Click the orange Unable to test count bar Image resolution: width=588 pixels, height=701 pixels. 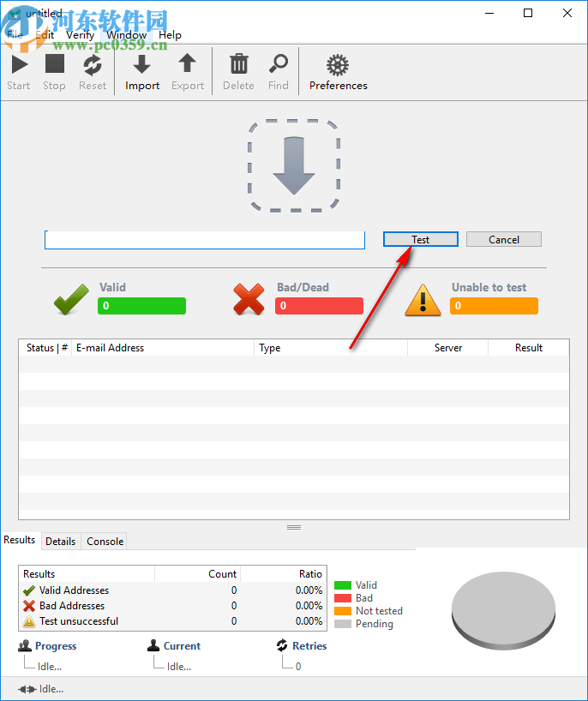494,306
